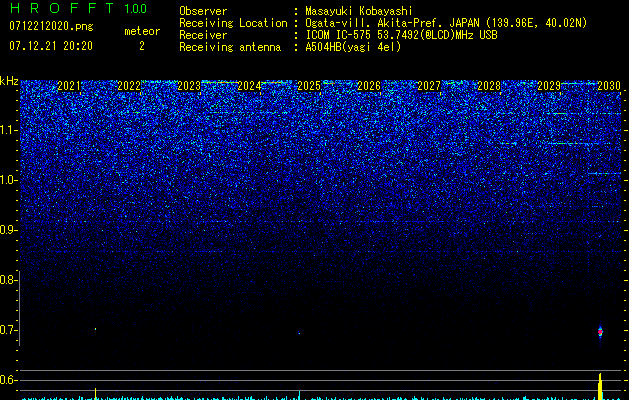Click the faint echo dot near 2025

click(299, 333)
